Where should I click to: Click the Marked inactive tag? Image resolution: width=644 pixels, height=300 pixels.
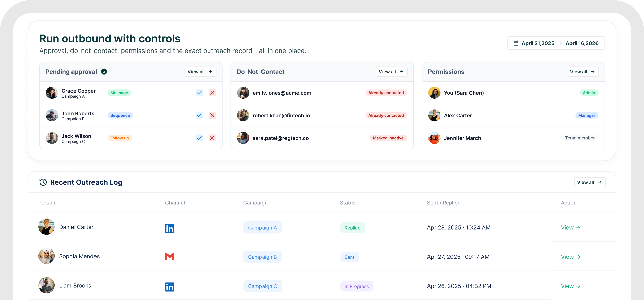click(x=388, y=138)
